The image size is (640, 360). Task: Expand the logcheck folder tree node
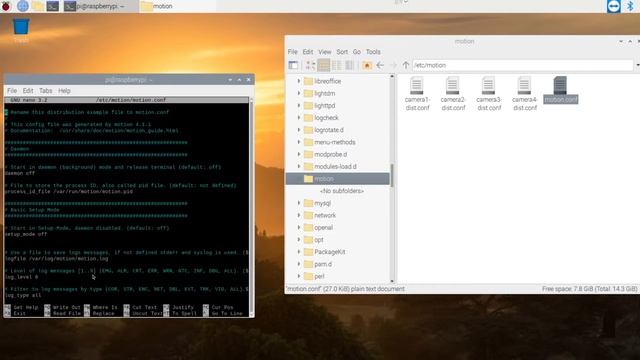[299, 118]
